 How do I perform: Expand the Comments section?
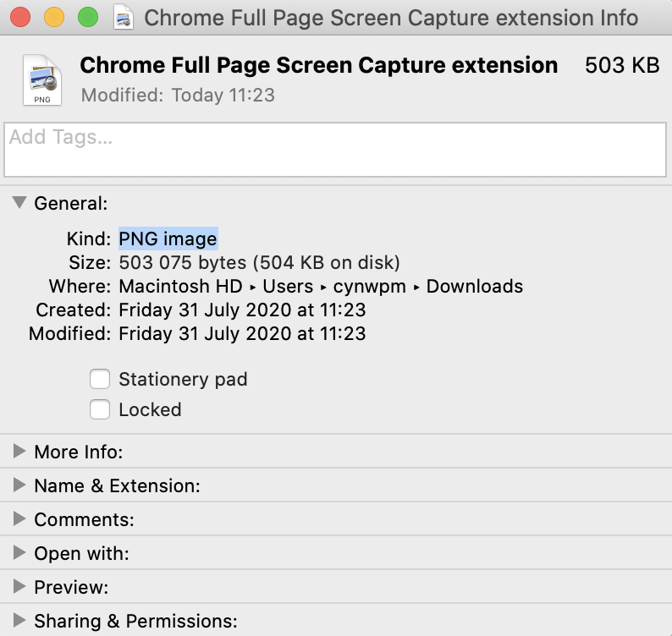19,518
